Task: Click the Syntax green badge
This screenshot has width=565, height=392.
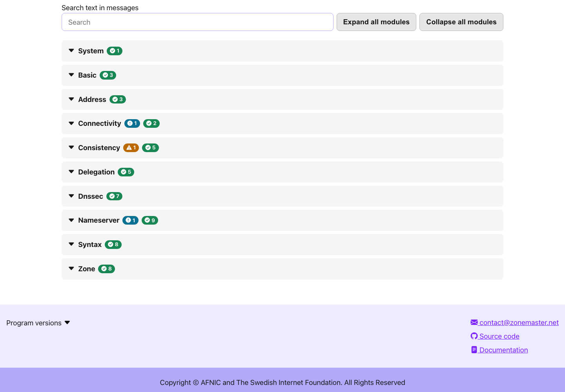Action: (113, 245)
